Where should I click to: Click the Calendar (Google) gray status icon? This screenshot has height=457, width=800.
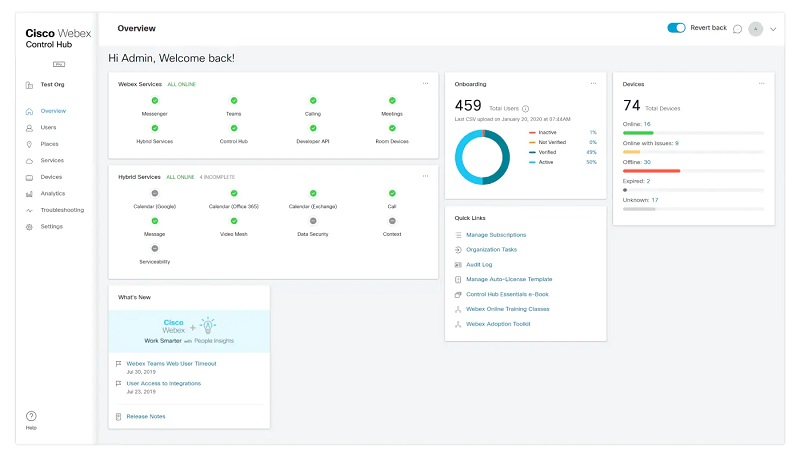click(x=155, y=193)
